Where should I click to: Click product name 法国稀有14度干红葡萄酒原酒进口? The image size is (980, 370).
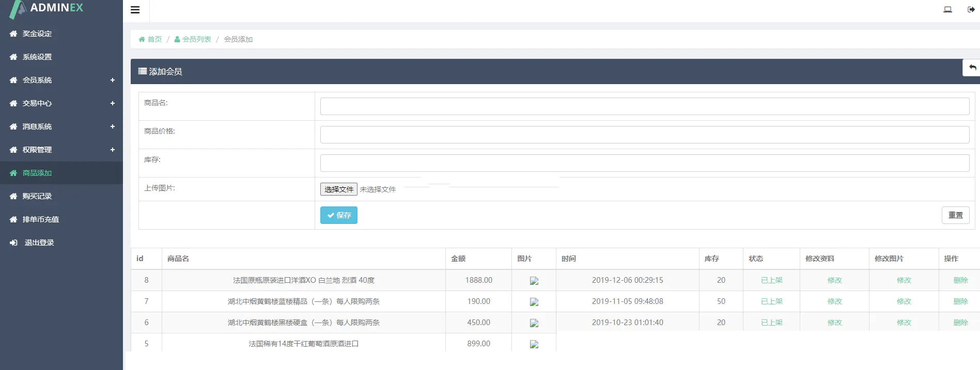tap(304, 344)
